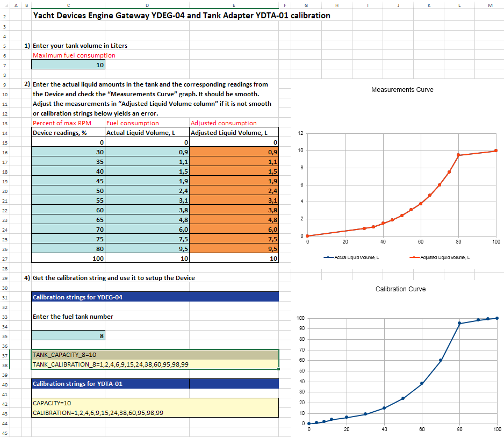This screenshot has width=504, height=437.
Task: Click the 'Adjusted Liquid Volume, L' legend entry
Action: tap(440, 257)
